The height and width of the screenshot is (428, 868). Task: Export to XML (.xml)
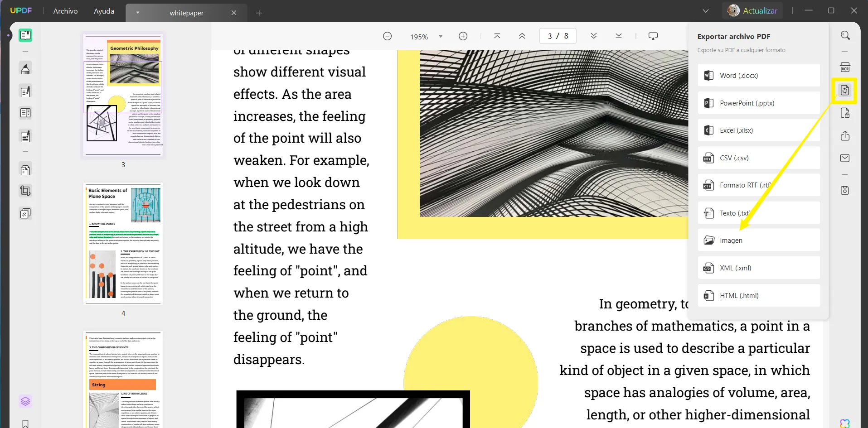pyautogui.click(x=759, y=268)
